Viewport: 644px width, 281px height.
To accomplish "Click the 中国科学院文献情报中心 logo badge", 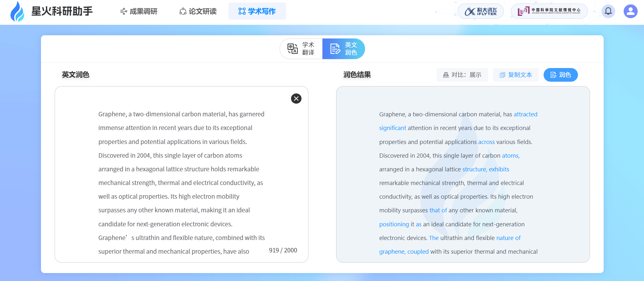I will pyautogui.click(x=549, y=11).
